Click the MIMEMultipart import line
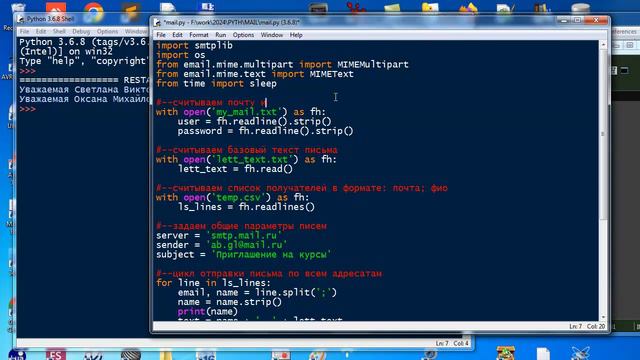The width and height of the screenshot is (640, 360). click(x=282, y=64)
